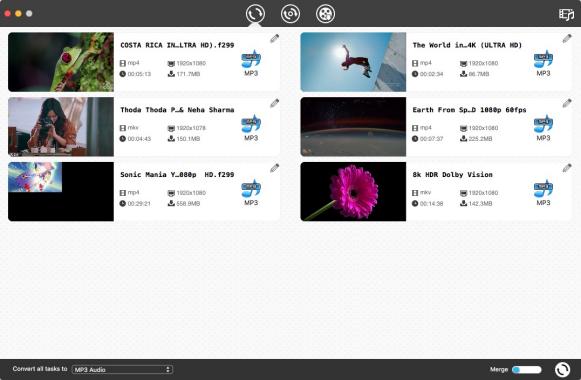This screenshot has width=581, height=380.
Task: Edit The World in 4K video via pencil
Action: coord(567,39)
